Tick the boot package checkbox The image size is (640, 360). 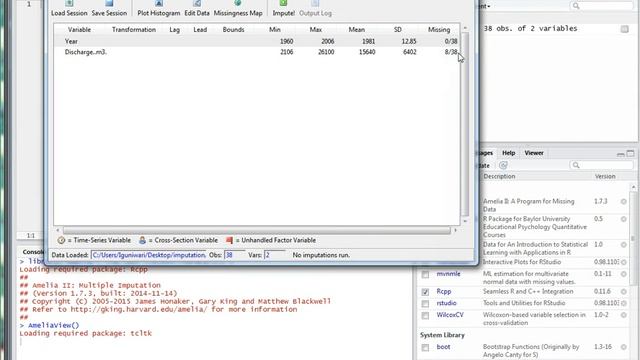[x=425, y=348]
